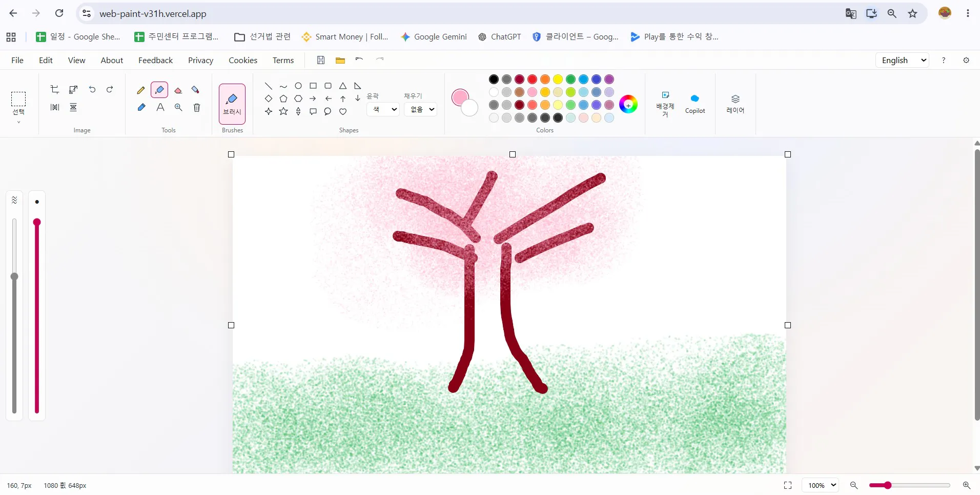Screen dimensions: 980x495
Task: Select the brush tool in Tools group
Action: point(159,90)
